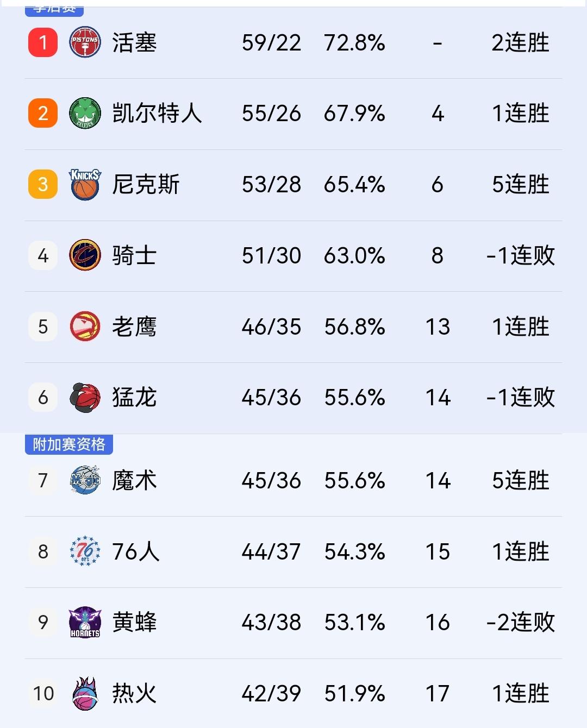This screenshot has width=587, height=728.
Task: Click the Hornets team logo
Action: [x=85, y=623]
